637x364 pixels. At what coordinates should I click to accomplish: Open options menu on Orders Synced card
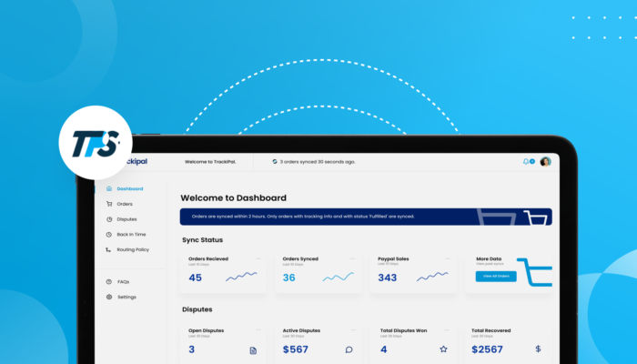click(x=353, y=258)
